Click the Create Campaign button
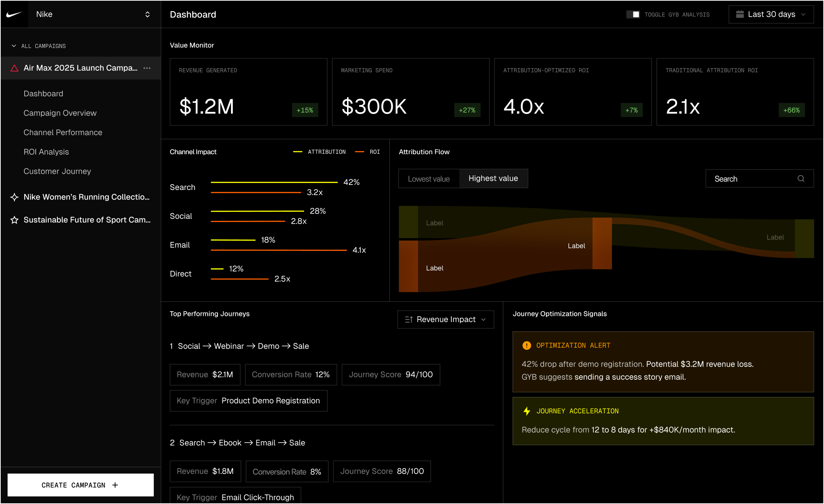Image resolution: width=824 pixels, height=504 pixels. pos(80,485)
